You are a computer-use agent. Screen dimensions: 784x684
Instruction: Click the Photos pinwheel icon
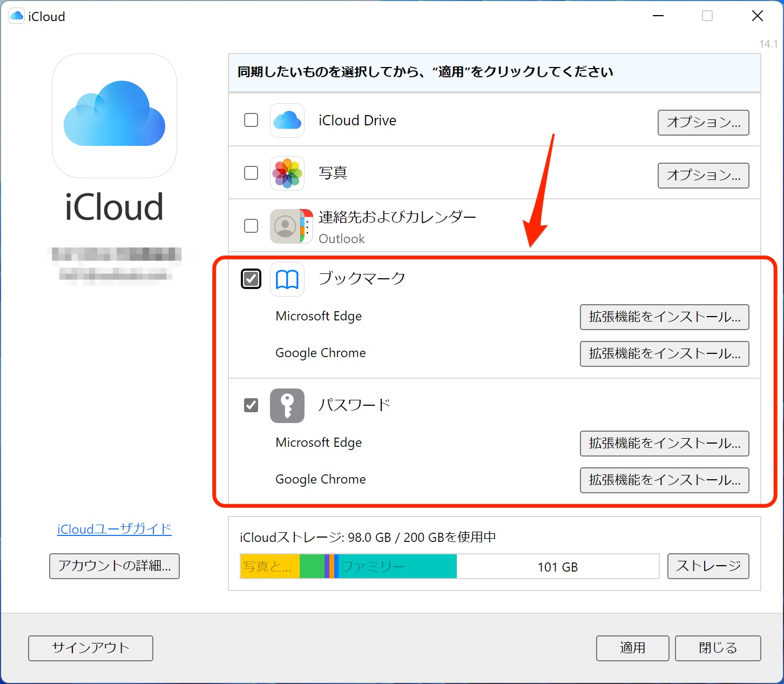point(287,173)
